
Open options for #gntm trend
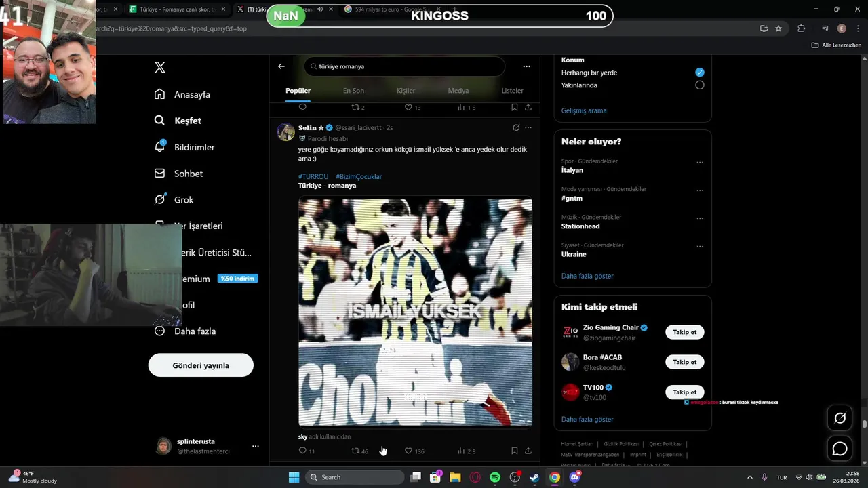[700, 190]
